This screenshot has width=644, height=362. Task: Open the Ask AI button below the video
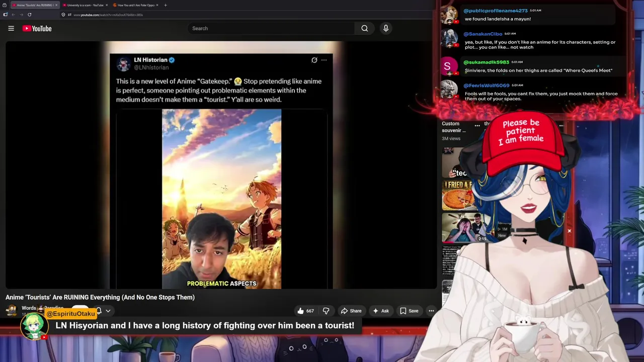click(380, 311)
